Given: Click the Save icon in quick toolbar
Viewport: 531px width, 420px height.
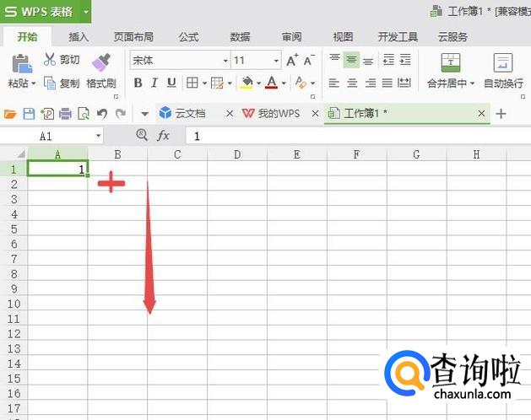Looking at the screenshot, I should [29, 114].
